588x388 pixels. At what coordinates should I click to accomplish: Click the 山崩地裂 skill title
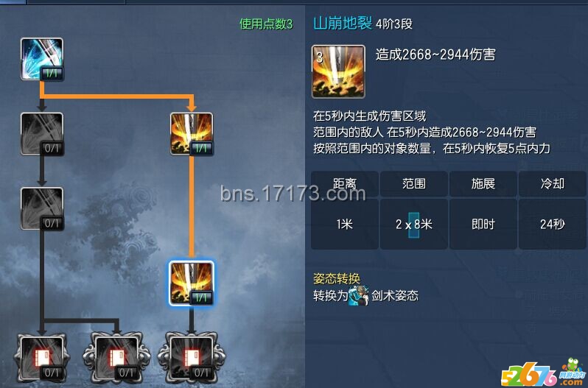click(343, 24)
